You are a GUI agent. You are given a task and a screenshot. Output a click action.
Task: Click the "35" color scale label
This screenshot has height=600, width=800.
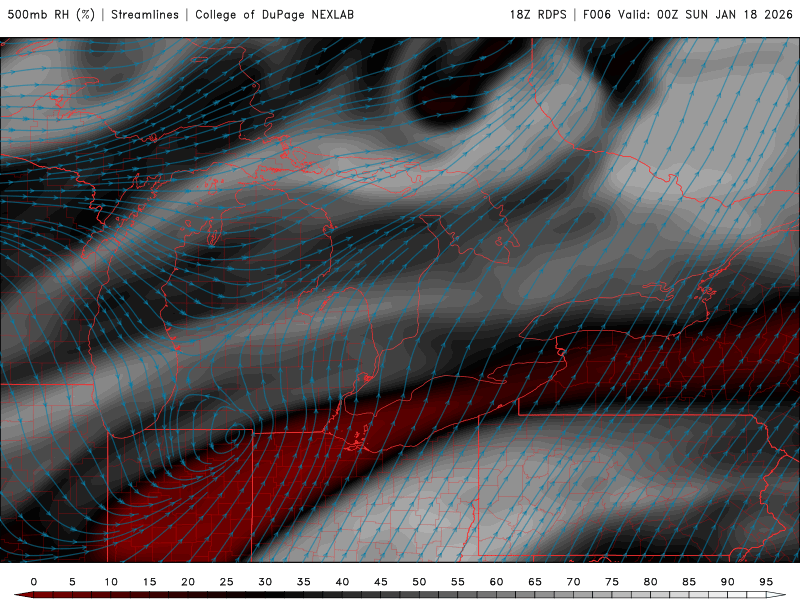(x=304, y=582)
